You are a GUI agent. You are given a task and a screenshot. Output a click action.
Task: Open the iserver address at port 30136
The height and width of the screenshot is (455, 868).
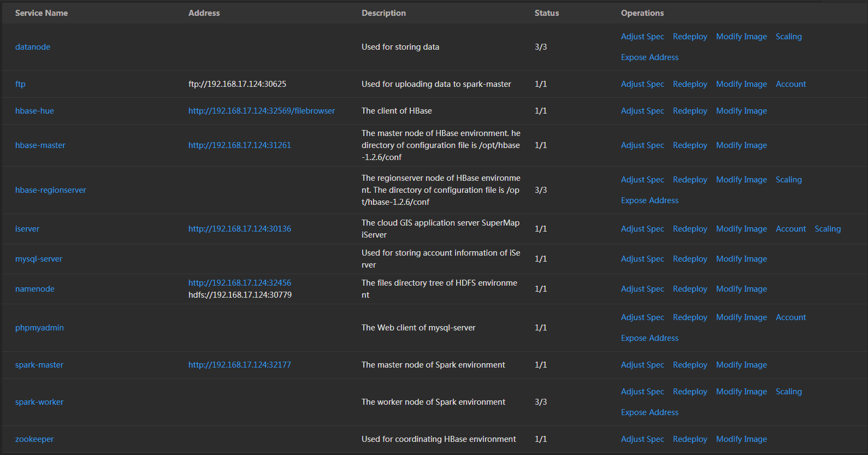(239, 229)
